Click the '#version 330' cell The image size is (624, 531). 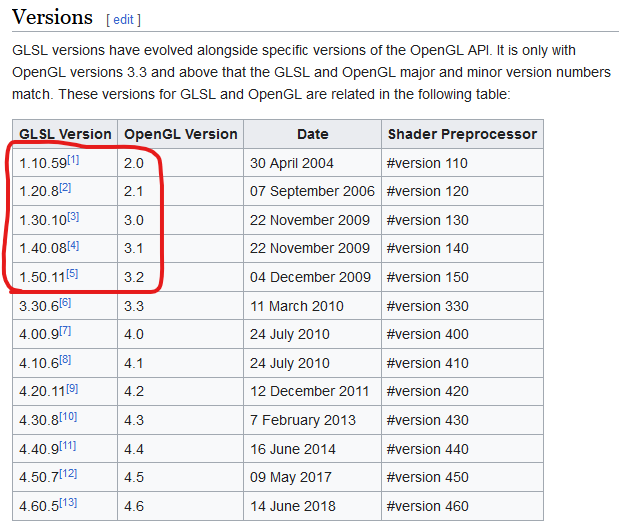pyautogui.click(x=462, y=306)
